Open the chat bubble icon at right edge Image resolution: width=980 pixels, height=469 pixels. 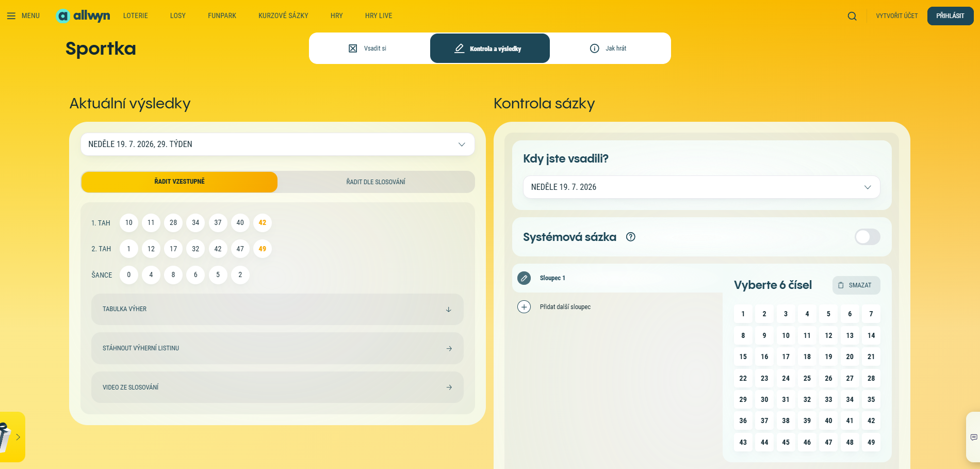(974, 438)
